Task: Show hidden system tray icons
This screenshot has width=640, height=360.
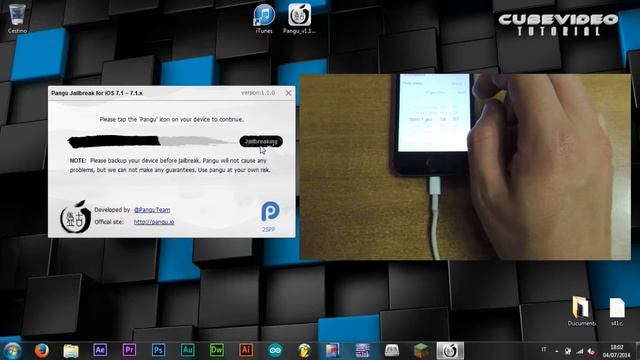Action: coord(556,351)
